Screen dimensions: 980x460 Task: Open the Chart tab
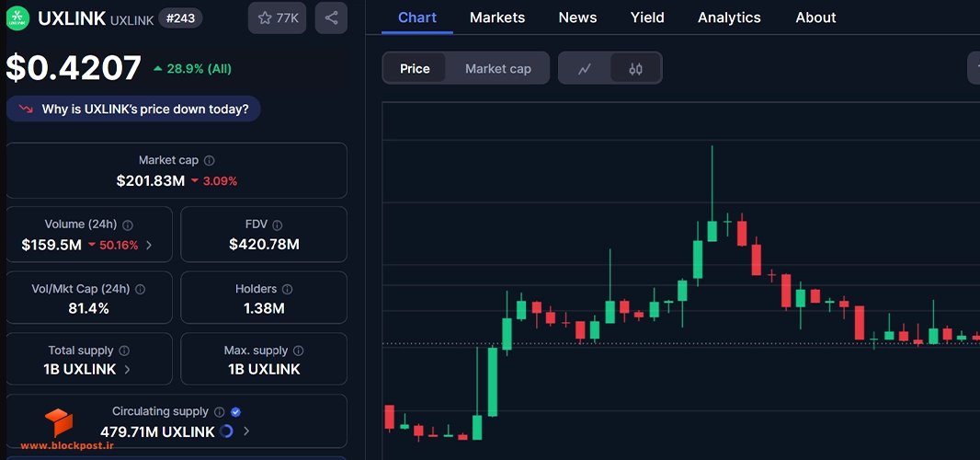(417, 17)
